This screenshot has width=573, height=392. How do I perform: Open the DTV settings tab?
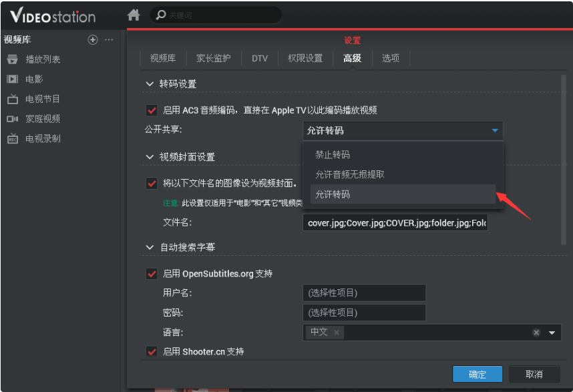pyautogui.click(x=259, y=58)
